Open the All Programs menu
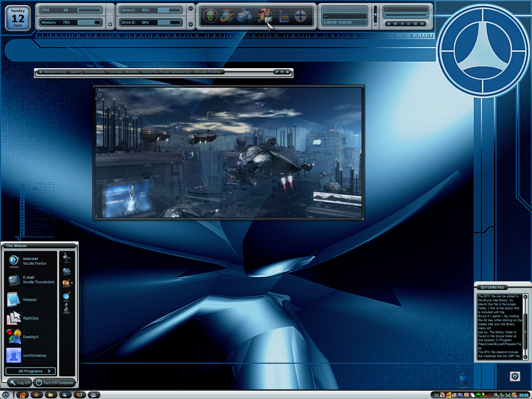Image resolution: width=532 pixels, height=399 pixels. point(31,371)
